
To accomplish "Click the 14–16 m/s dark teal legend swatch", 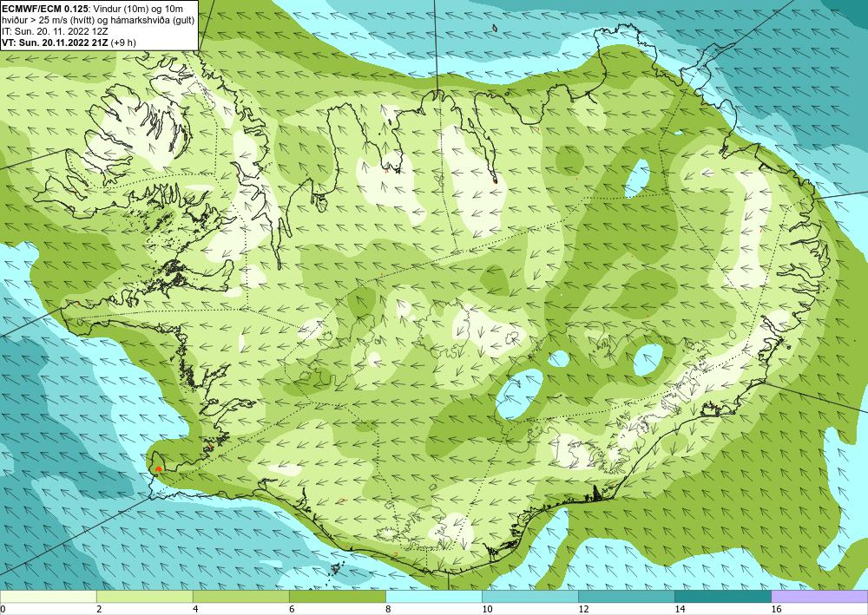I will (x=722, y=597).
